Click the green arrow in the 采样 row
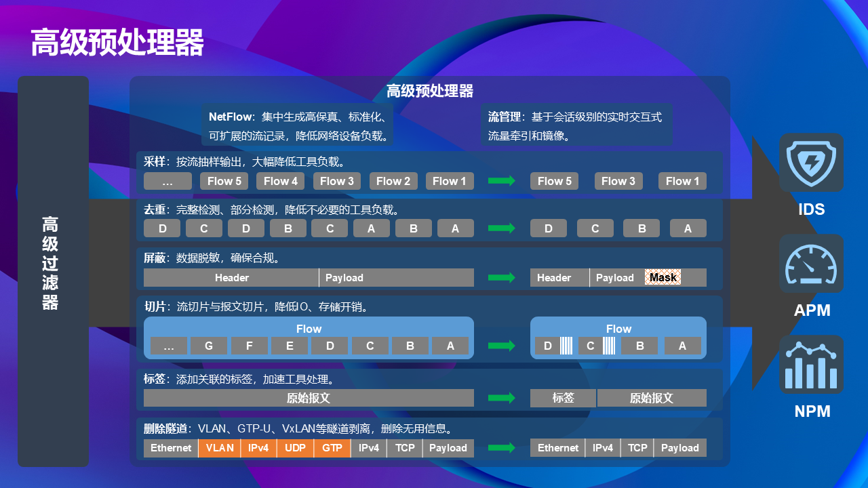 coord(502,181)
